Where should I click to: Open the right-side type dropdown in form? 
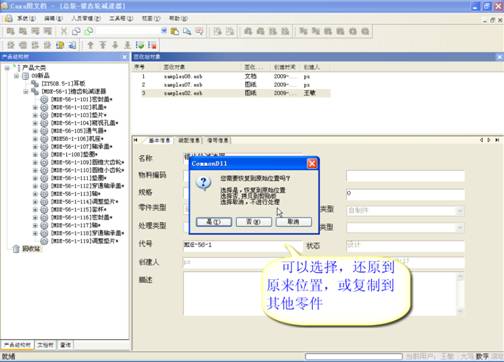[x=460, y=211]
